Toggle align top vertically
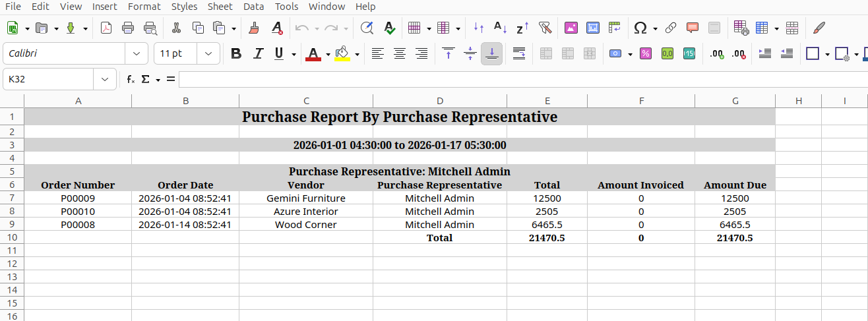The height and width of the screenshot is (321, 868). (x=449, y=53)
